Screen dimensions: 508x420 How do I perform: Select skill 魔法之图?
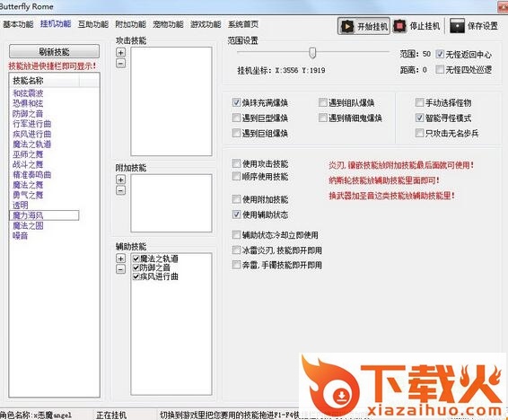(x=28, y=226)
